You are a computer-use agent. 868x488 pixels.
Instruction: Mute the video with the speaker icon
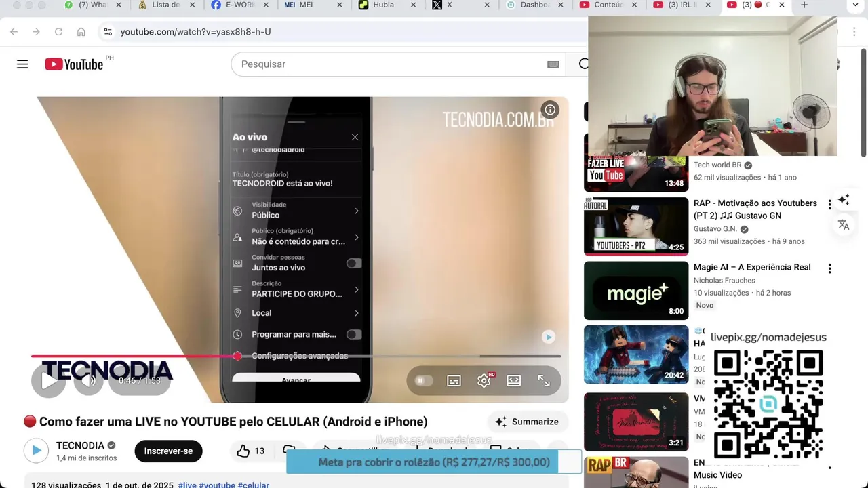pos(88,380)
